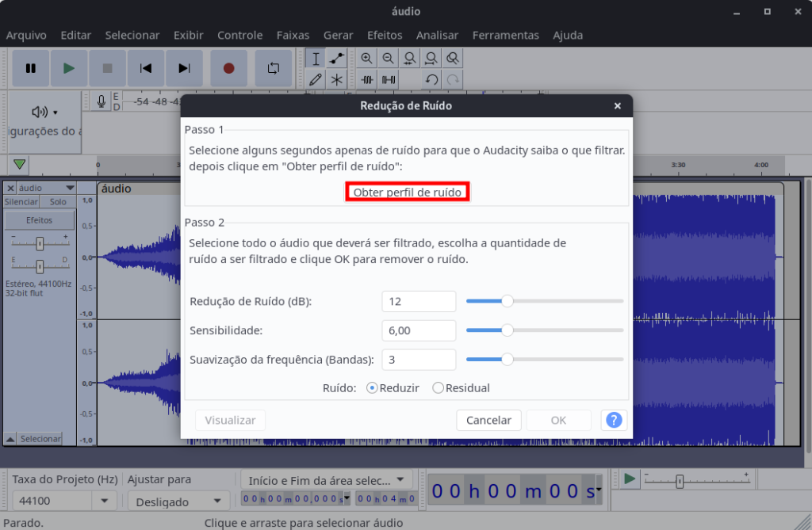Viewport: 812px width, 530px height.
Task: Open the Ferramentas menu
Action: 505,35
